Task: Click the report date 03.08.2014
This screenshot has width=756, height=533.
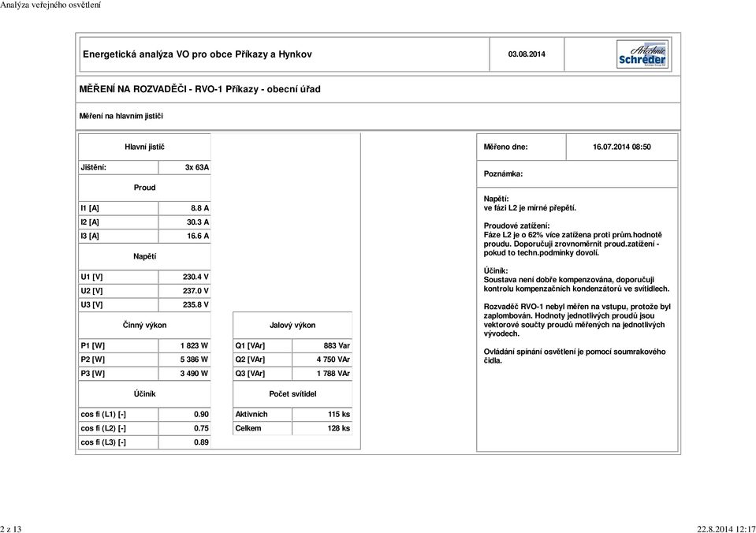Action: click(x=527, y=54)
